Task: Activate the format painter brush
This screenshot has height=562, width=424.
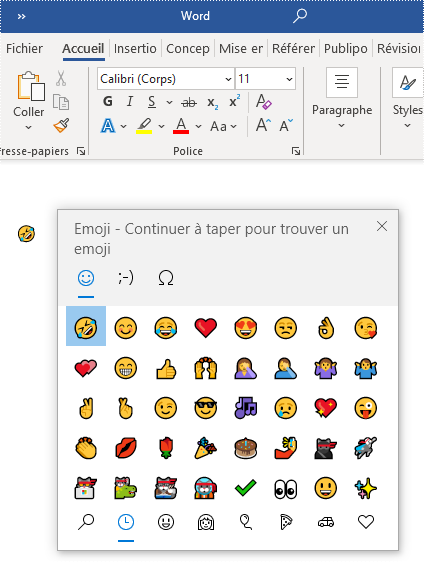Action: click(x=61, y=125)
